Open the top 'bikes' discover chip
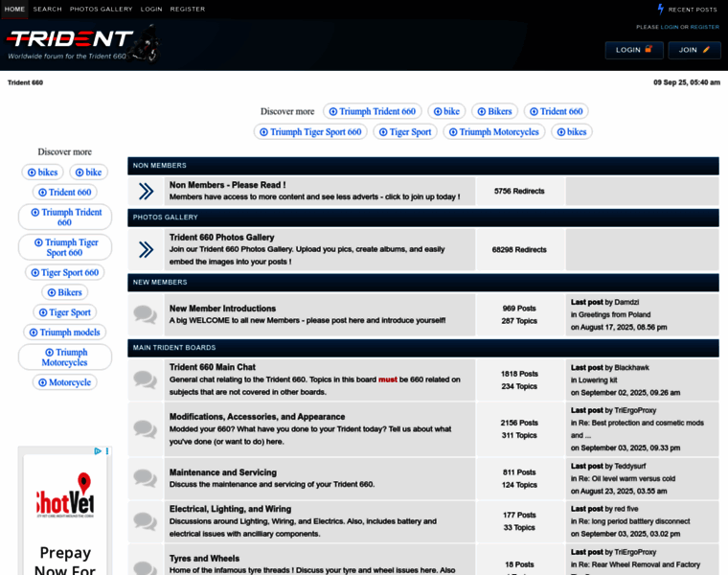This screenshot has width=728, height=575. (572, 132)
